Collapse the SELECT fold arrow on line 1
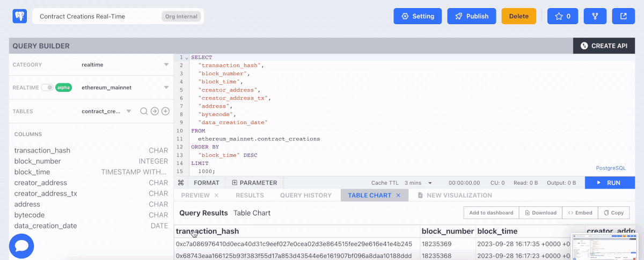Image resolution: width=644 pixels, height=260 pixels. coord(187,57)
